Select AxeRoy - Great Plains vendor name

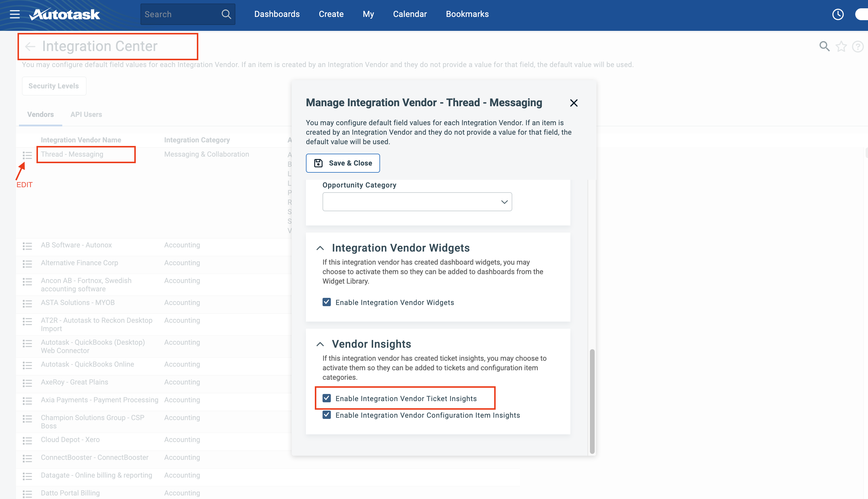click(74, 382)
